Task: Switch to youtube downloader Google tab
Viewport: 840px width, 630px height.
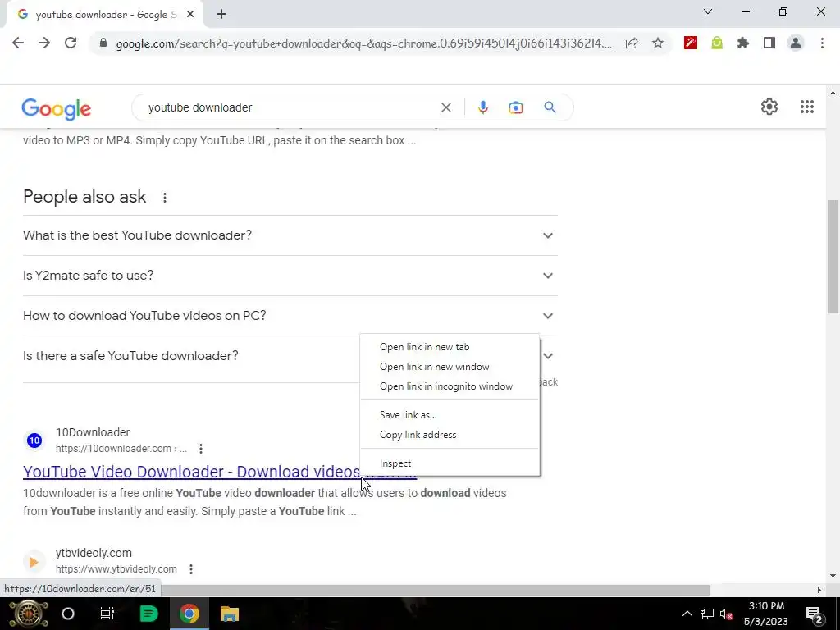Action: tap(106, 15)
